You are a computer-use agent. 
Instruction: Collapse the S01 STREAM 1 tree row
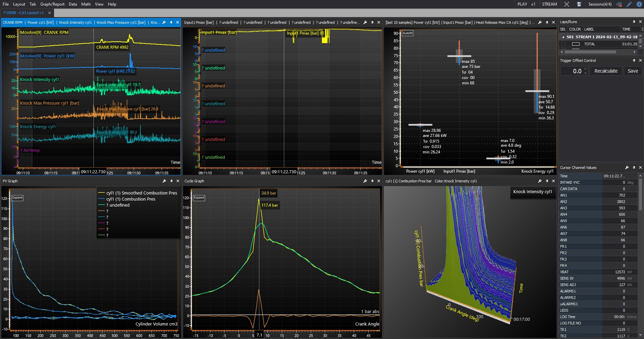pos(563,37)
